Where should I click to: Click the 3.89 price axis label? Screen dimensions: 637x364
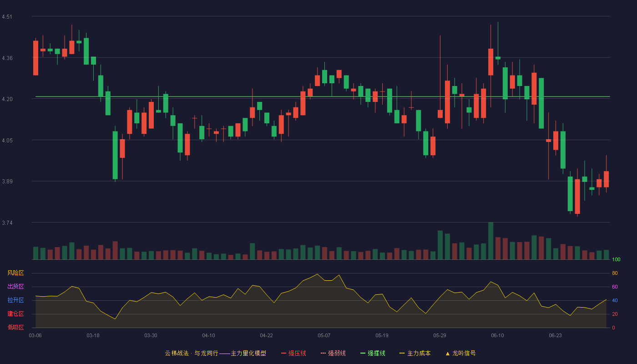pos(7,182)
